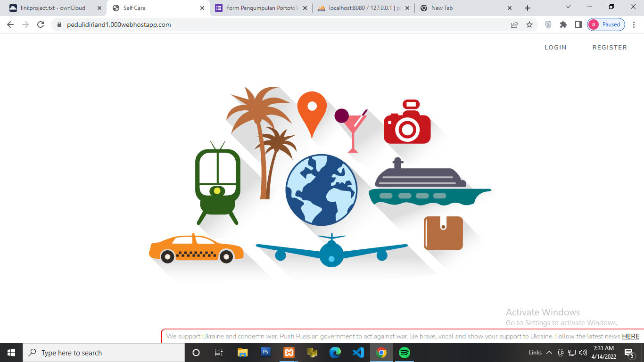Expand the tab search dropdown
Screen dimensions: 644x362
(x=568, y=8)
